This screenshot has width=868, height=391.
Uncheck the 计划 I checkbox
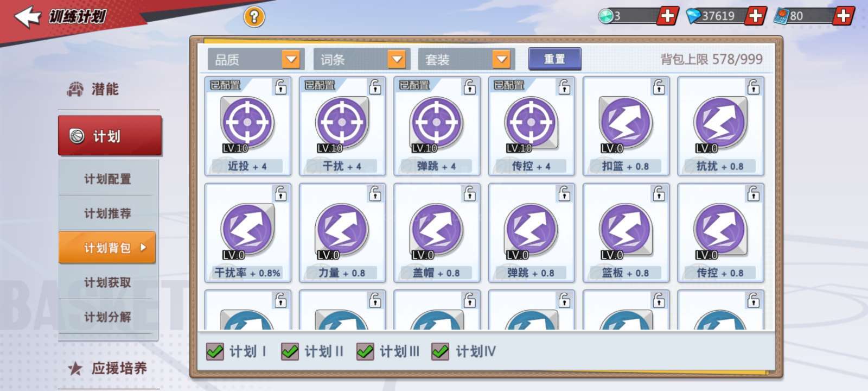pos(215,351)
